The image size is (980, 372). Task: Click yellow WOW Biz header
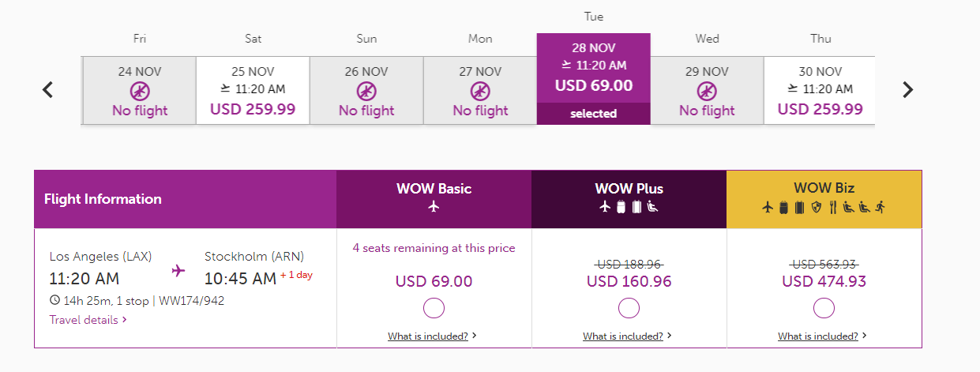pos(824,199)
